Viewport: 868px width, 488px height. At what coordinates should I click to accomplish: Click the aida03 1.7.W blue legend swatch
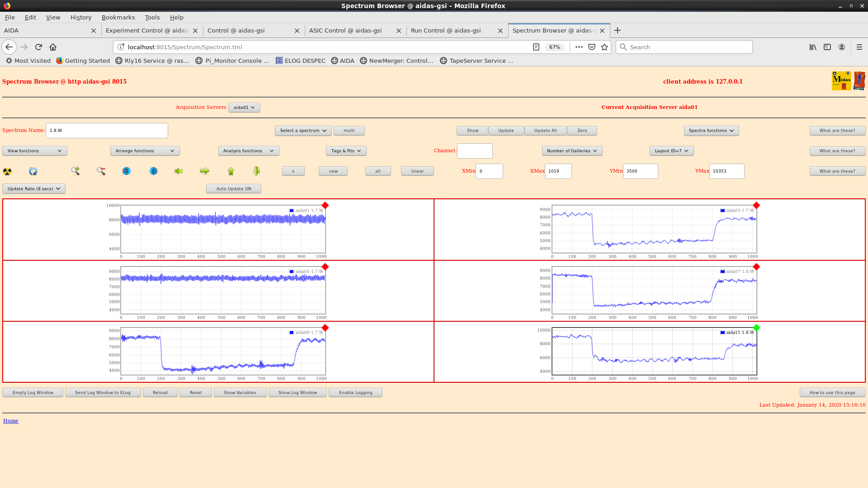pos(722,211)
